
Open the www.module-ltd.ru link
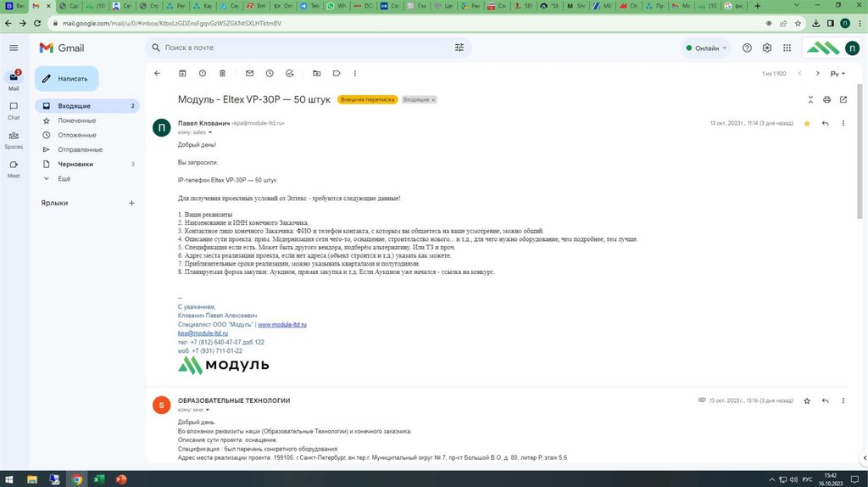pos(281,325)
